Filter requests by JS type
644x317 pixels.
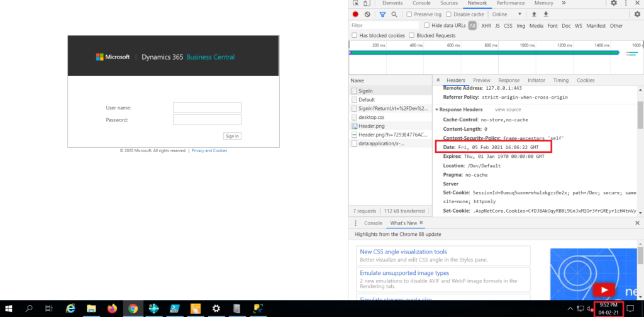pyautogui.click(x=497, y=25)
